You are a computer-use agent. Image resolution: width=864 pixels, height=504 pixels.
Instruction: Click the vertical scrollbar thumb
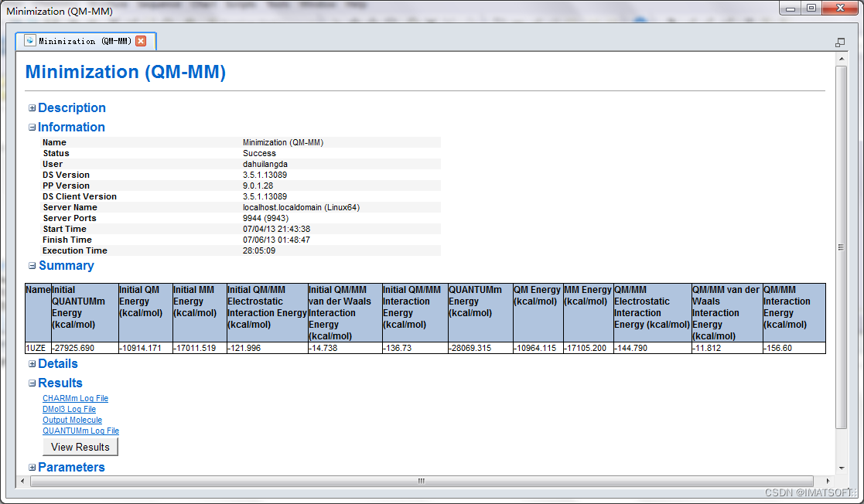click(842, 247)
